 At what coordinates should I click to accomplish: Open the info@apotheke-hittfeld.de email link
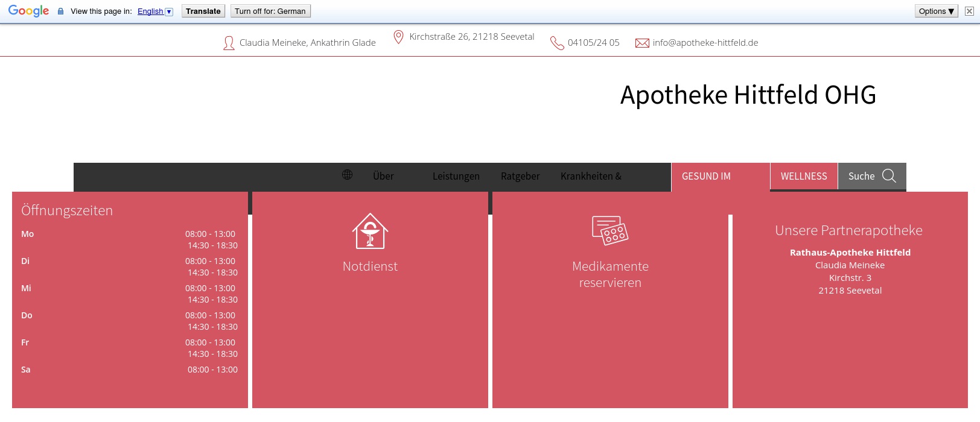click(705, 43)
